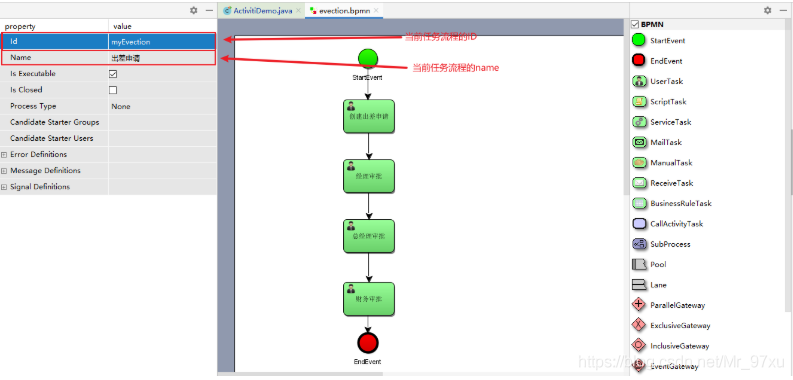Toggle the BPMN palette checkbox
The image size is (793, 380).
pyautogui.click(x=635, y=24)
